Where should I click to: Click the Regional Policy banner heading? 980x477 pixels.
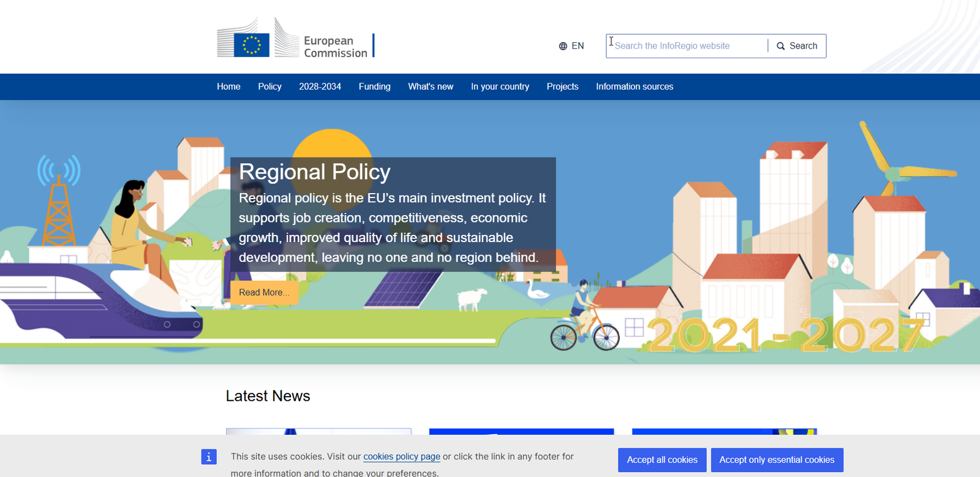click(x=314, y=172)
